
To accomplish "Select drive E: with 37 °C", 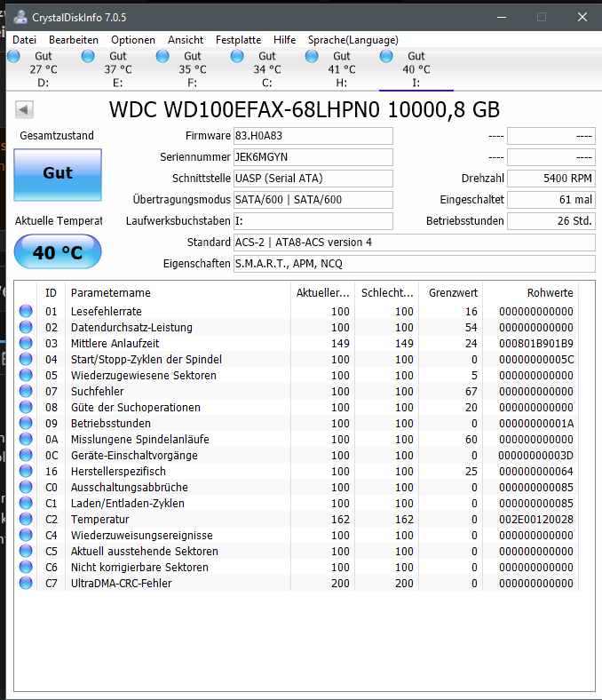I will (x=118, y=69).
